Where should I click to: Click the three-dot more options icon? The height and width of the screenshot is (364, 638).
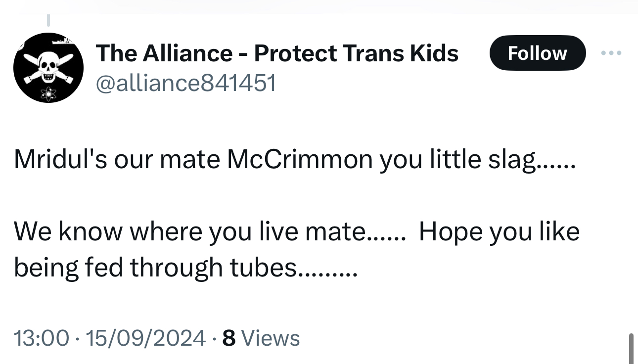point(611,53)
